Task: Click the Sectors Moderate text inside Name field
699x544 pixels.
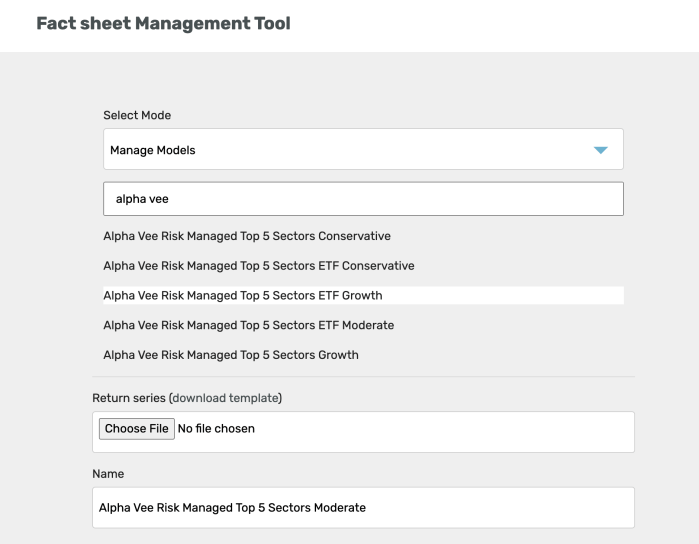Action: (x=317, y=507)
